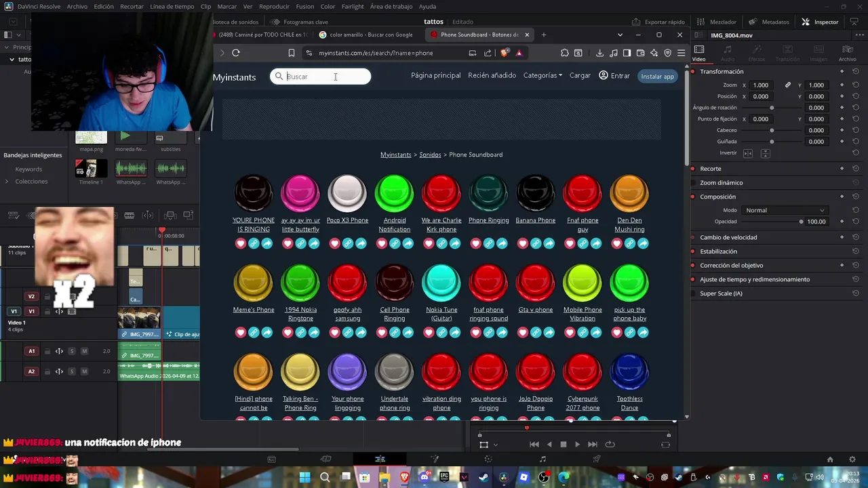The width and height of the screenshot is (868, 488).
Task: Click Opacidad slider handle
Action: pos(801,222)
